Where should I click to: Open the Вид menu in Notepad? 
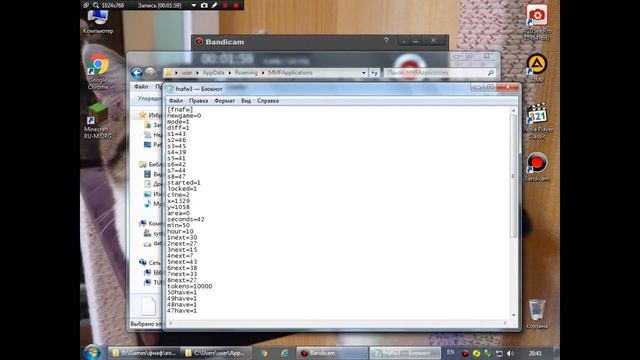246,101
